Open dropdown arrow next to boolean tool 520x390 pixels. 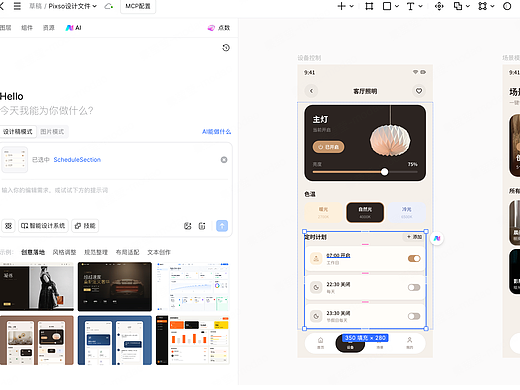pyautogui.click(x=468, y=6)
